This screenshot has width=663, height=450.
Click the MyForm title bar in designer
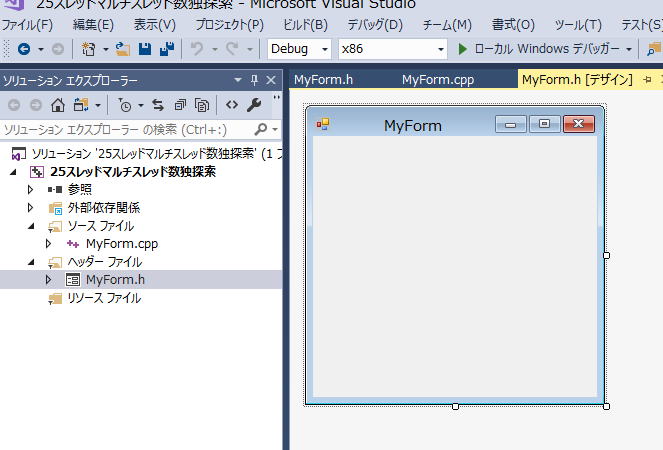pyautogui.click(x=412, y=125)
